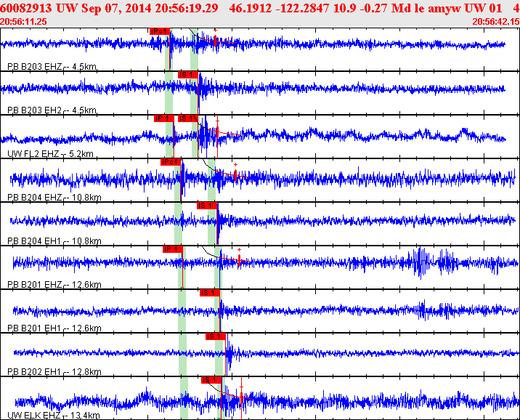The height and width of the screenshot is (420, 520).
Task: Click the end time 20:56:42.15 label
Action: click(x=496, y=22)
